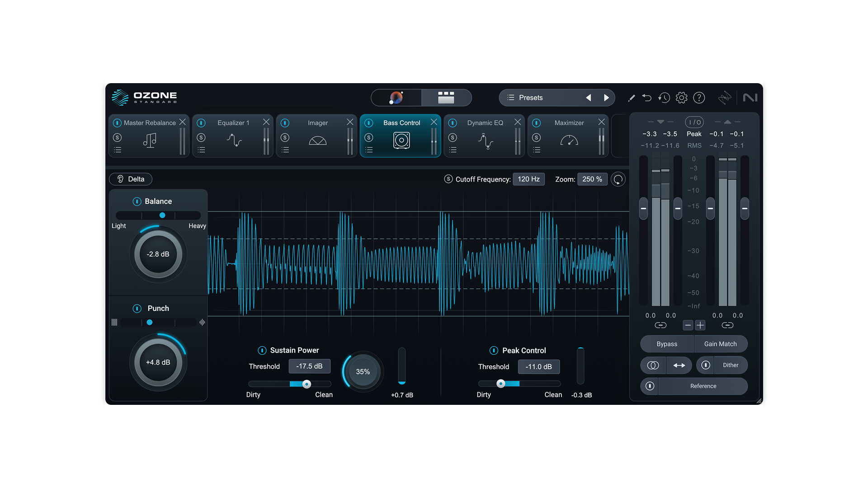This screenshot has width=868, height=488.
Task: Select the Master Rebalance module icon
Action: (149, 141)
